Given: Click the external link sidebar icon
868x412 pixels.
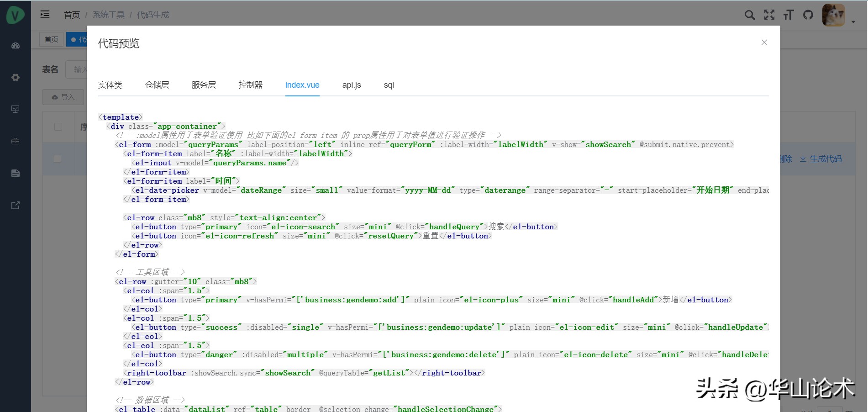Looking at the screenshot, I should pos(16,206).
